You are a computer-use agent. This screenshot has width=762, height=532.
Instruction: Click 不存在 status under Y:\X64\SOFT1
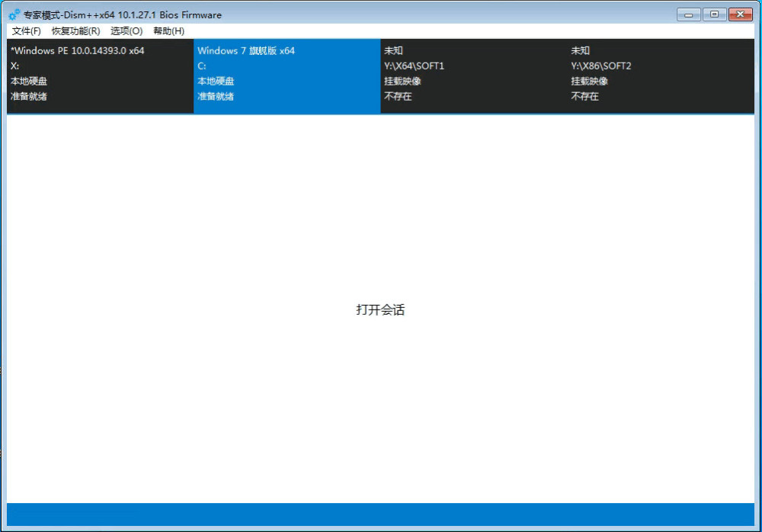pos(398,96)
